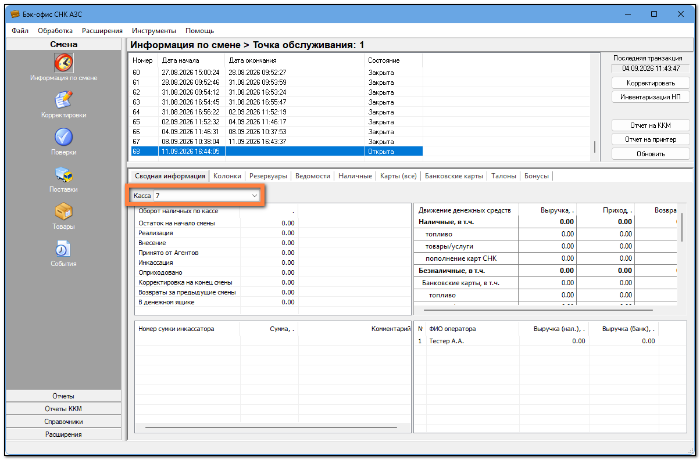Expand the Расширения sidebar section
The width and height of the screenshot is (700, 460).
(x=63, y=434)
